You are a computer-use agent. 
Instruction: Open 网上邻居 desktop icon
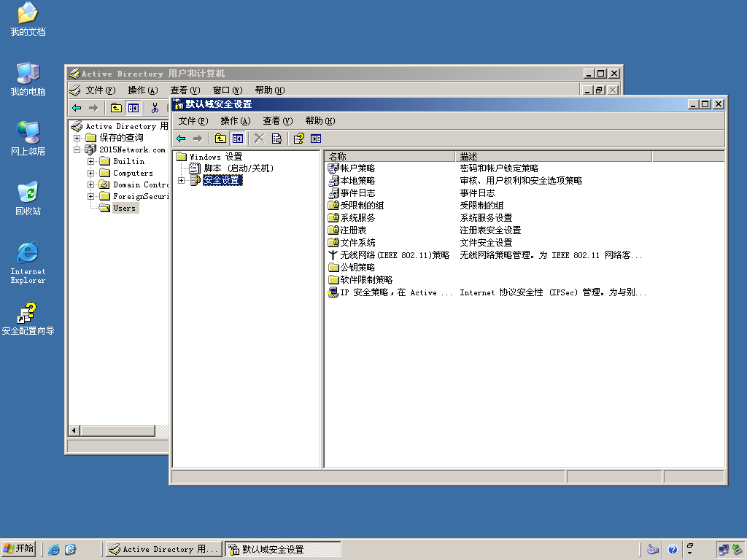coord(28,139)
